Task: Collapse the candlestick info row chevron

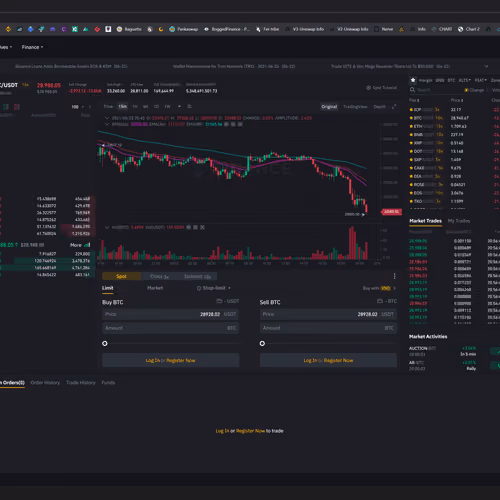Action: click(107, 118)
